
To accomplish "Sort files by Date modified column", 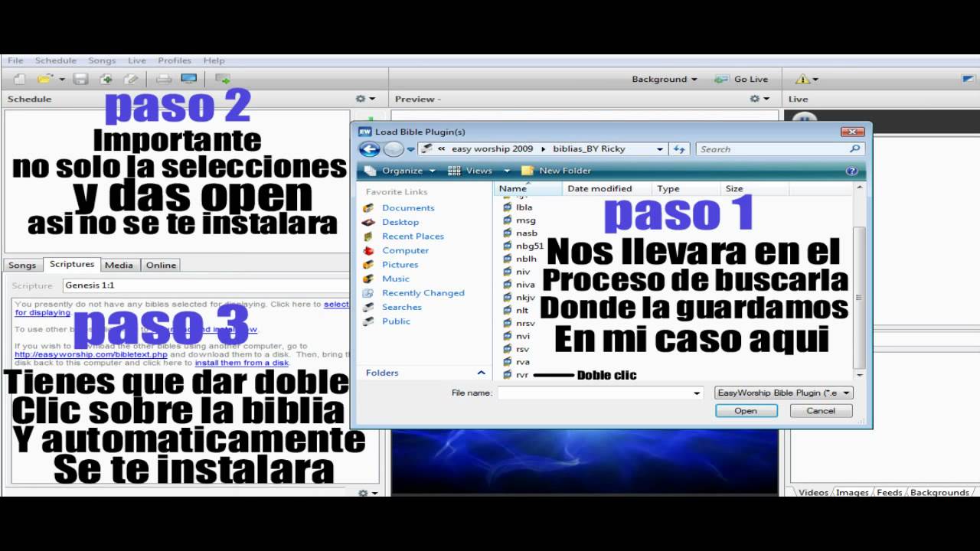I will pyautogui.click(x=607, y=188).
